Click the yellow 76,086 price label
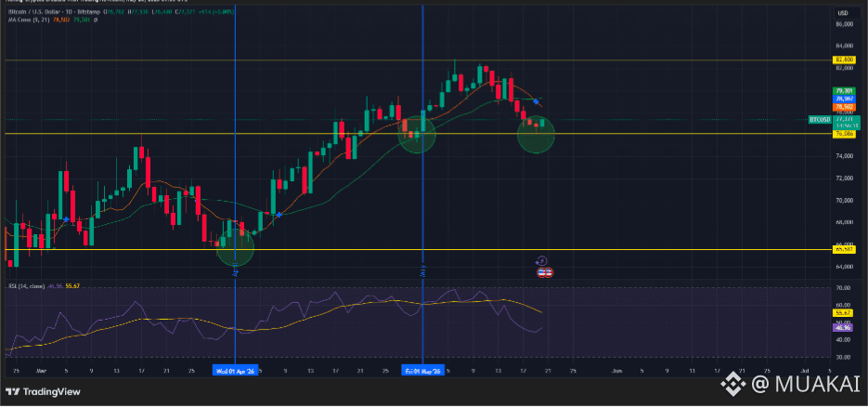868x408 pixels. click(844, 134)
